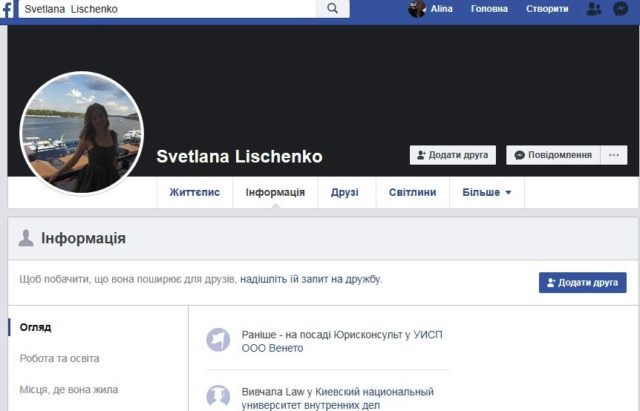Click the Повідомлення message button
This screenshot has width=640, height=411.
pos(553,155)
